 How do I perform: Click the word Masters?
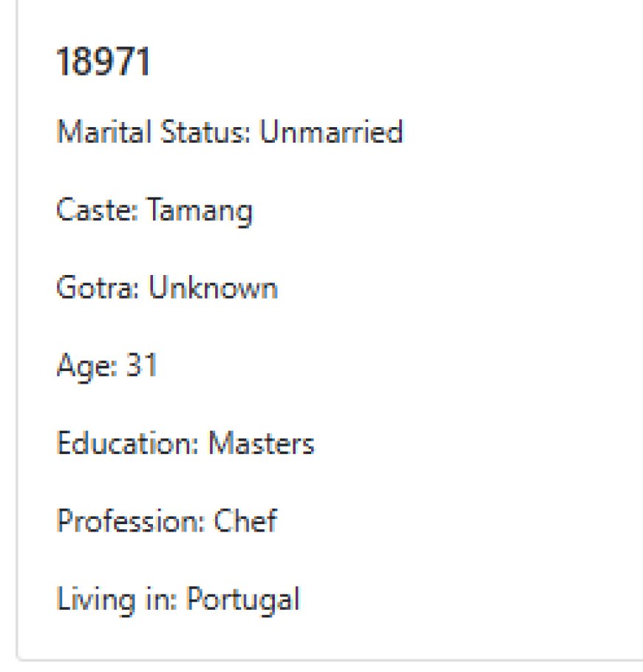point(262,443)
